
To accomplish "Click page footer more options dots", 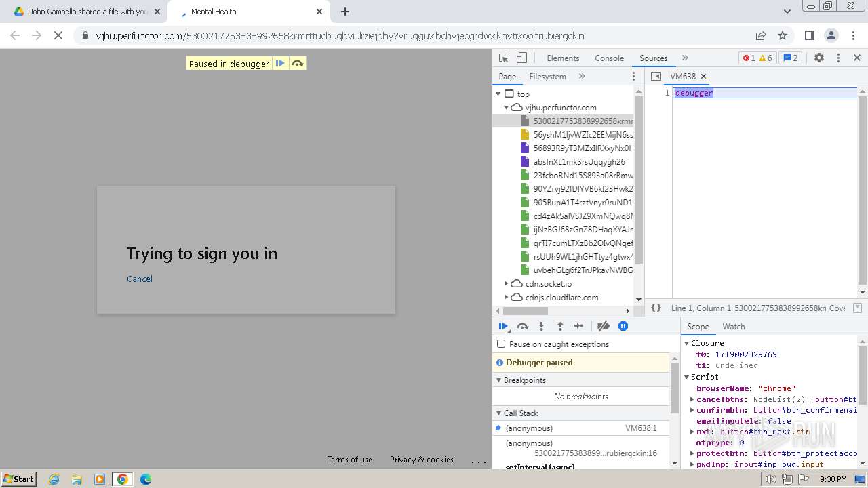I will [479, 461].
